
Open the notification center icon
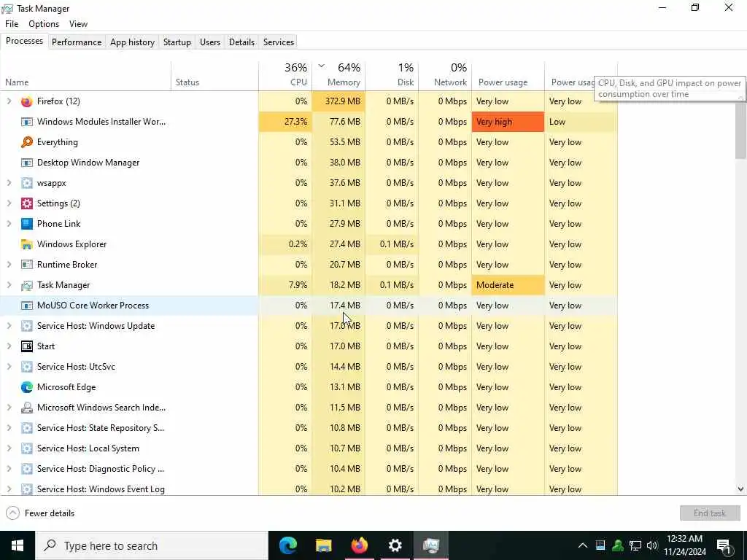point(724,545)
